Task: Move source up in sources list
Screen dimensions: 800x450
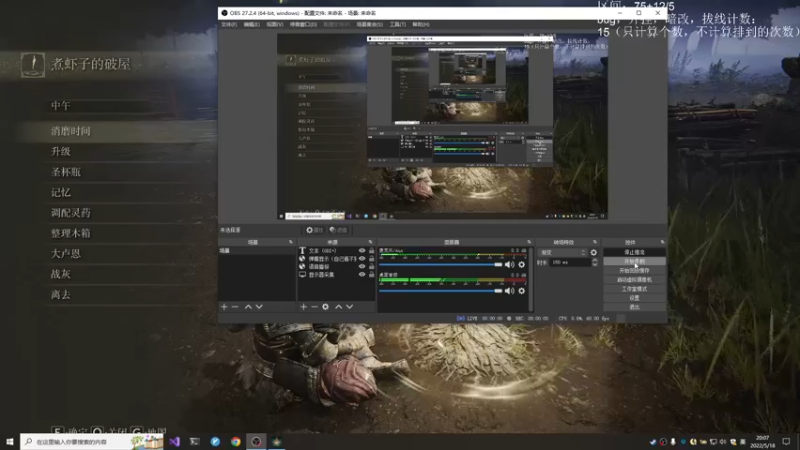Action: (338, 307)
